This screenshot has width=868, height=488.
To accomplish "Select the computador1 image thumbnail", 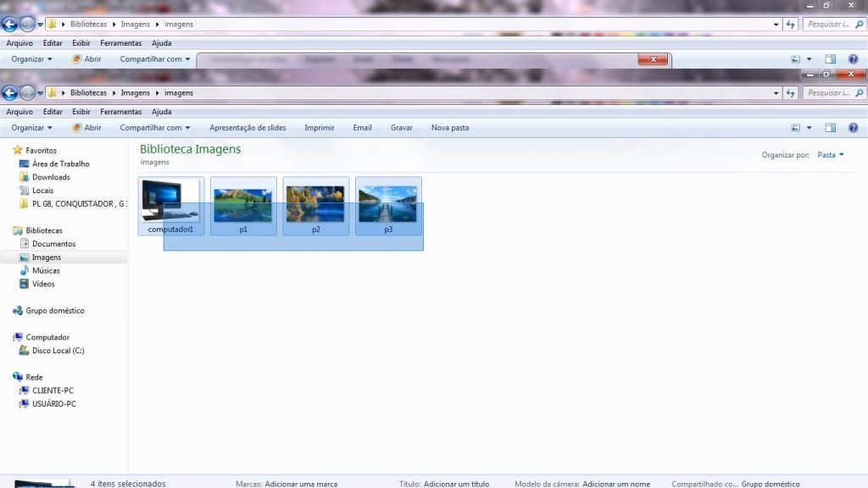I will click(170, 202).
